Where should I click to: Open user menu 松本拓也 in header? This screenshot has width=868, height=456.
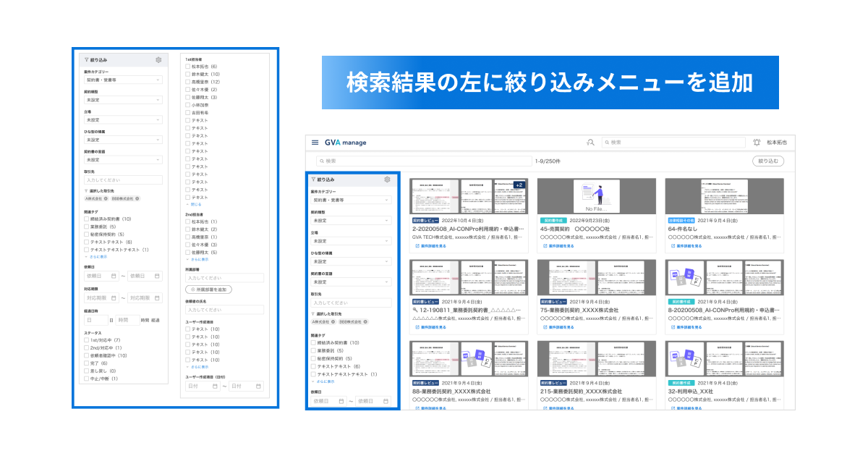coord(778,143)
